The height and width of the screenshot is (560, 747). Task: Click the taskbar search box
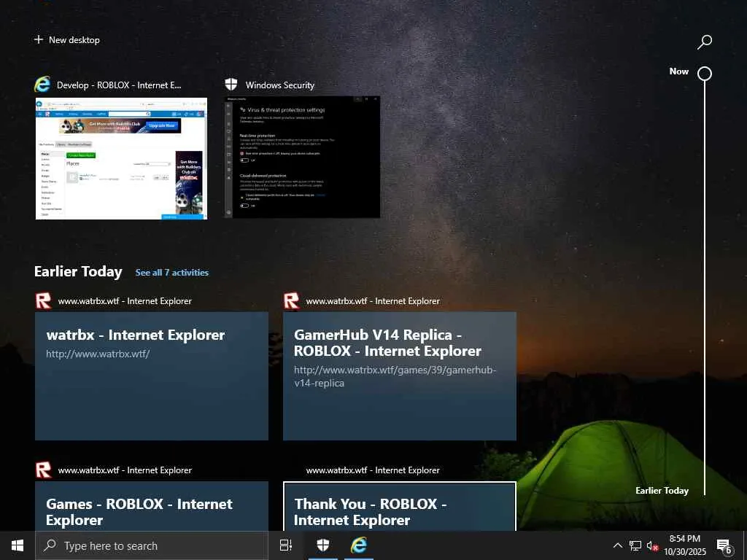[152, 545]
